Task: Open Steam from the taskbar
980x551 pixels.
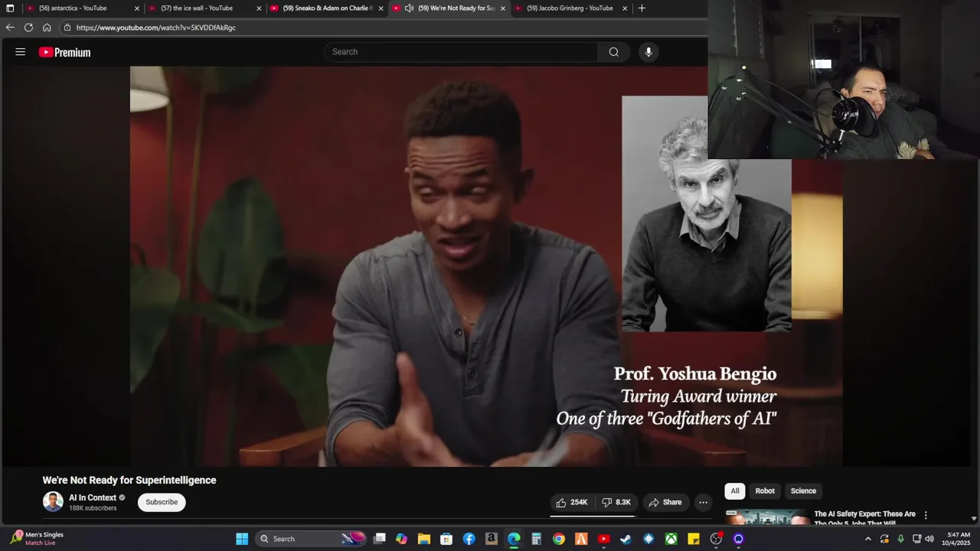Action: click(626, 539)
